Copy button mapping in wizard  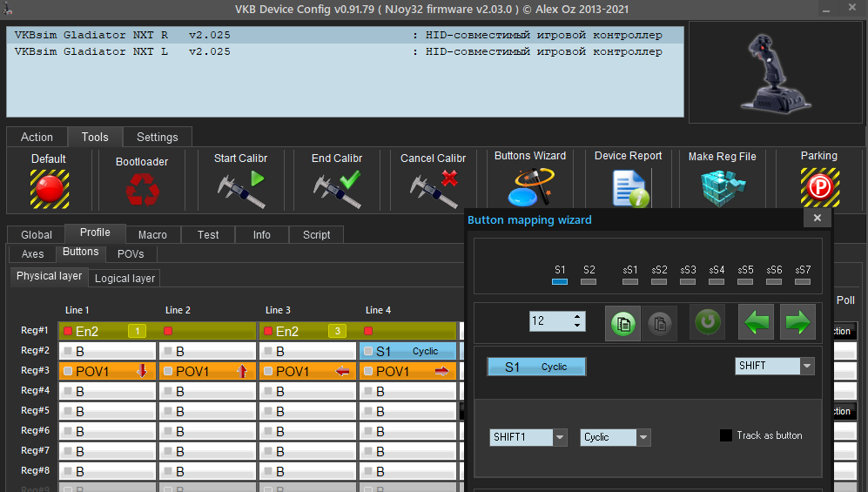coord(622,323)
